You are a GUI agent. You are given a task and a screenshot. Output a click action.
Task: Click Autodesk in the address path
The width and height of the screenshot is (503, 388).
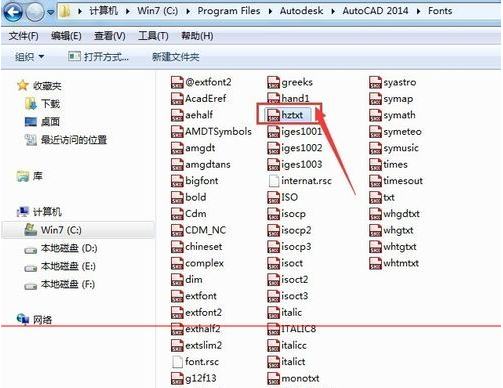[301, 11]
